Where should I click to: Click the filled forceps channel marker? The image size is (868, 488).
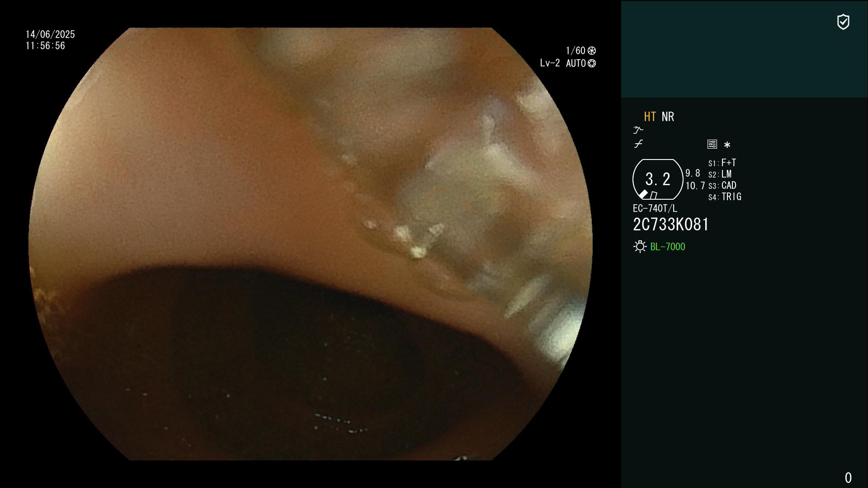click(x=643, y=194)
